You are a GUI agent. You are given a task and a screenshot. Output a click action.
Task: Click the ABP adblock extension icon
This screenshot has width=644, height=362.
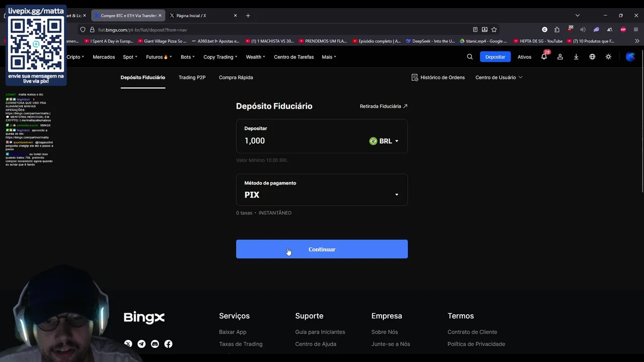(623, 30)
